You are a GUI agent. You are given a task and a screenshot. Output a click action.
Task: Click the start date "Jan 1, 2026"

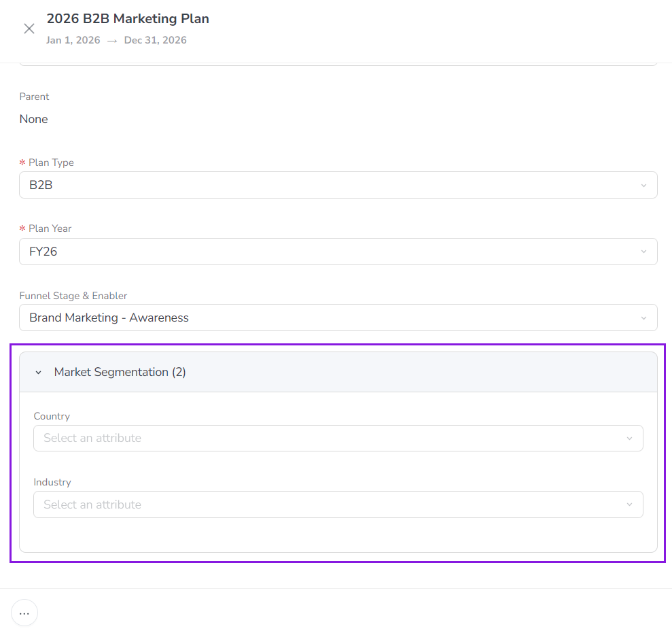pos(73,40)
